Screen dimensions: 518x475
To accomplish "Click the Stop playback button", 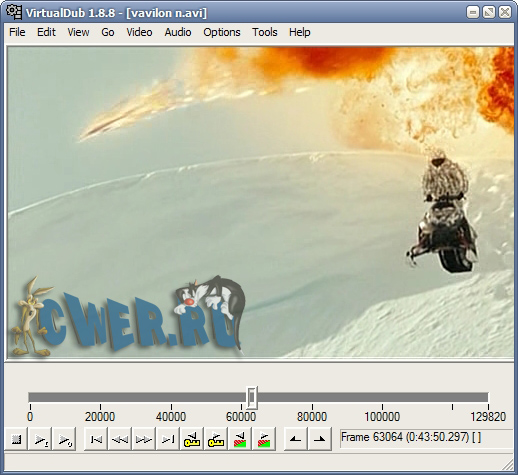I will click(16, 439).
